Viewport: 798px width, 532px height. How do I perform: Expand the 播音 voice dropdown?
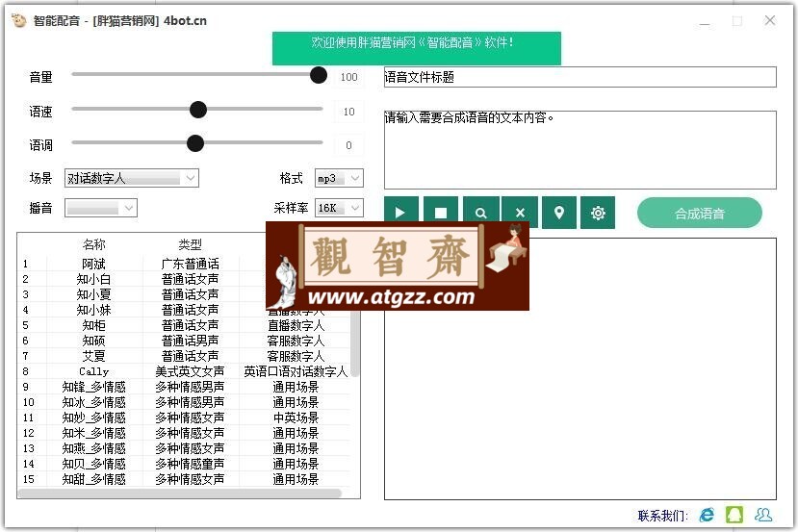pos(101,208)
